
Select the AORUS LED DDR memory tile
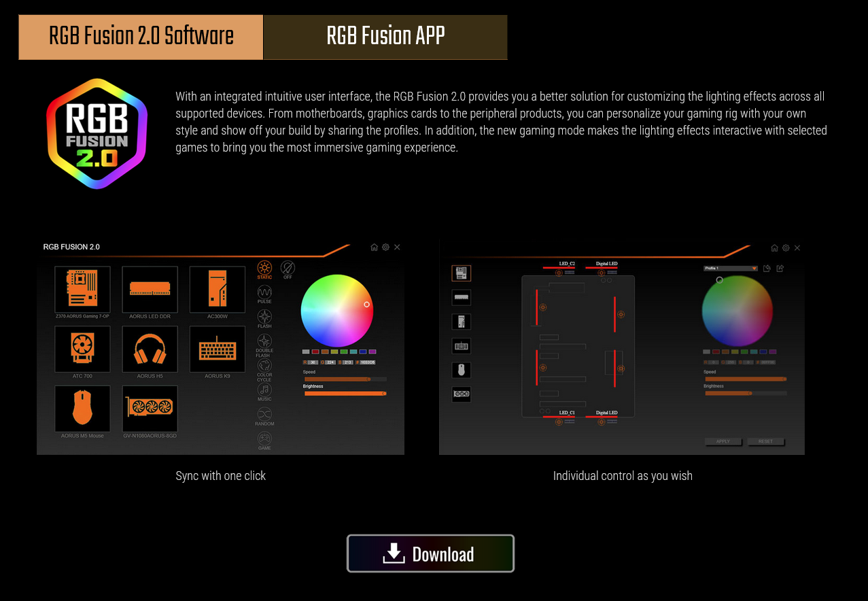tap(150, 289)
